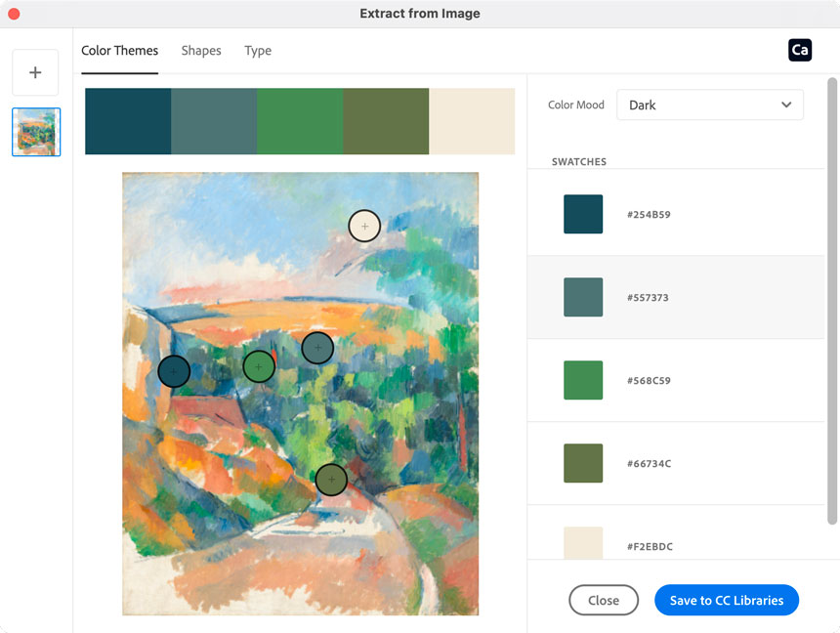
Task: Select the dark teal theme bar swatch
Action: coord(128,121)
